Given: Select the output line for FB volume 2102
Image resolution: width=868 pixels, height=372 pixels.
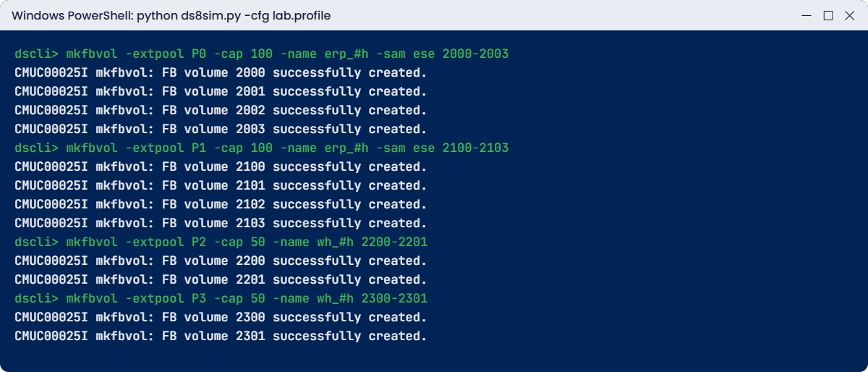Looking at the screenshot, I should coord(221,204).
